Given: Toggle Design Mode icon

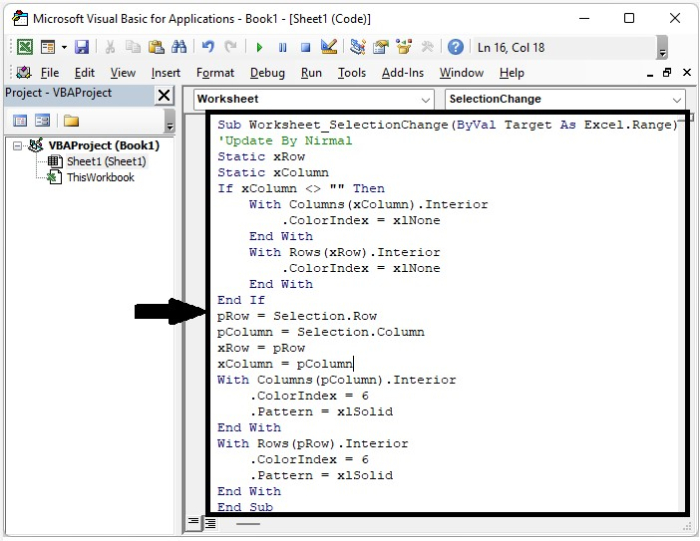Looking at the screenshot, I should pyautogui.click(x=328, y=47).
